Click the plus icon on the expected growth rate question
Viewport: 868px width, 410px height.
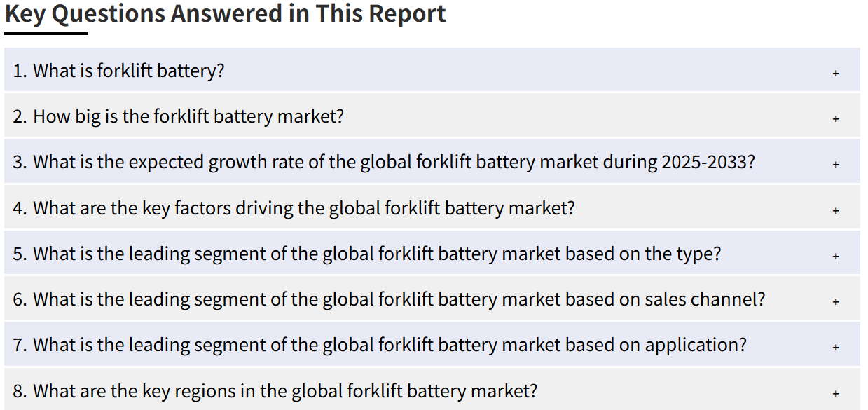pyautogui.click(x=836, y=164)
